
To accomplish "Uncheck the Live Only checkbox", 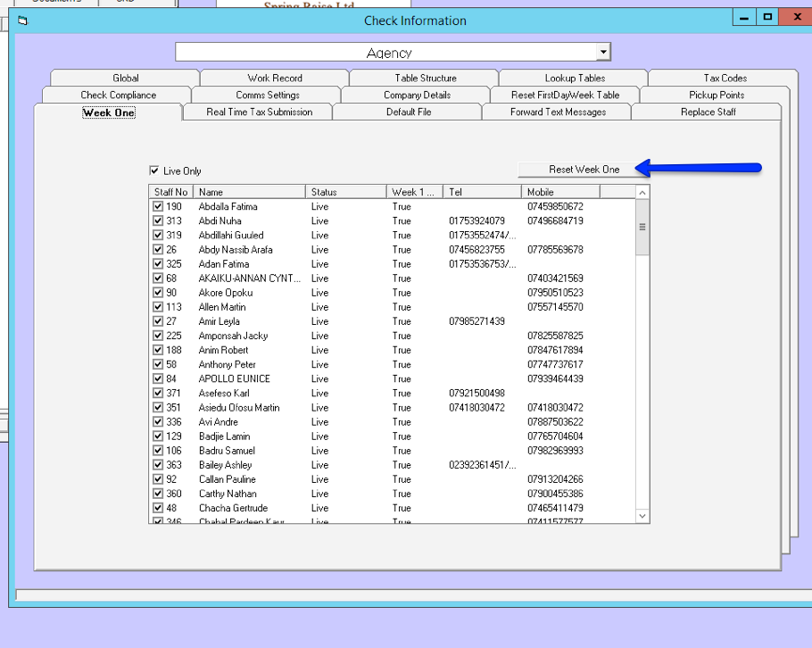I will [154, 170].
